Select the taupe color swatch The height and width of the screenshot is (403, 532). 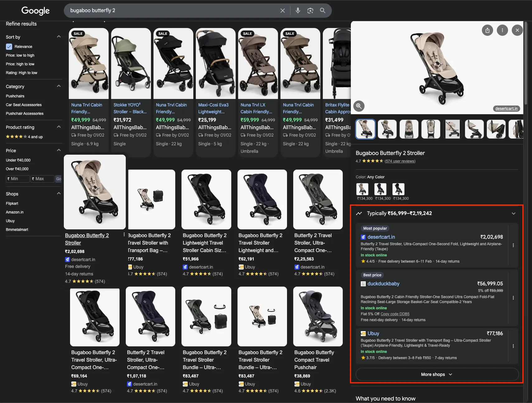click(x=362, y=189)
